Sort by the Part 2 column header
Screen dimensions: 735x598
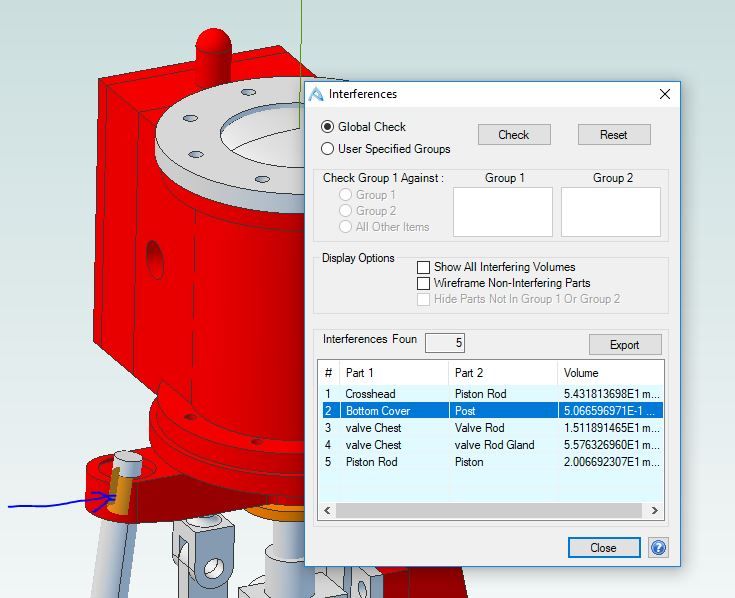pyautogui.click(x=503, y=373)
